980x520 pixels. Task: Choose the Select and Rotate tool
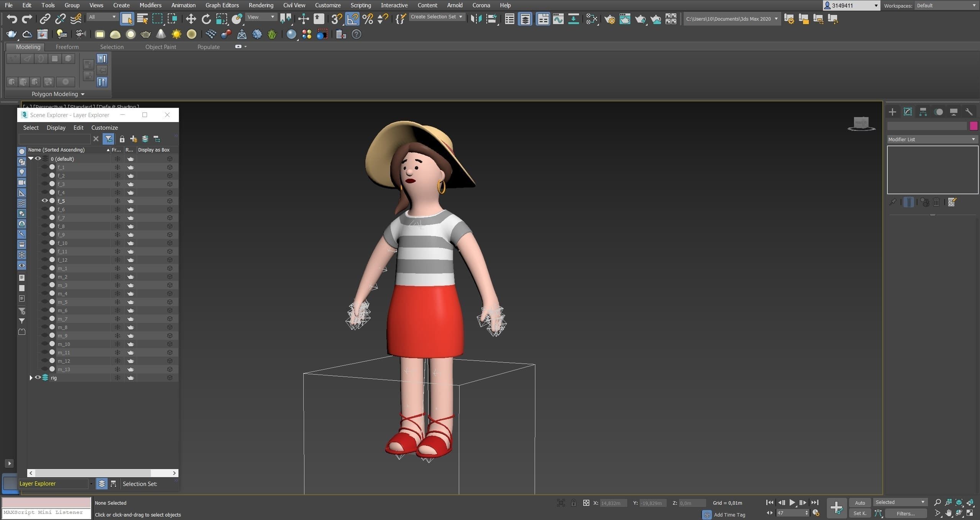point(206,19)
